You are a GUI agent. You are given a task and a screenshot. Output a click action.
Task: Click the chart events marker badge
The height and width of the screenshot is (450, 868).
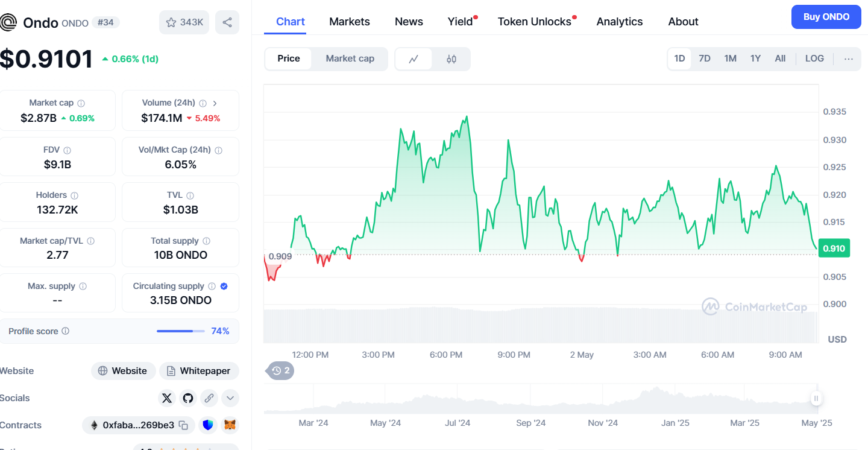pos(281,370)
